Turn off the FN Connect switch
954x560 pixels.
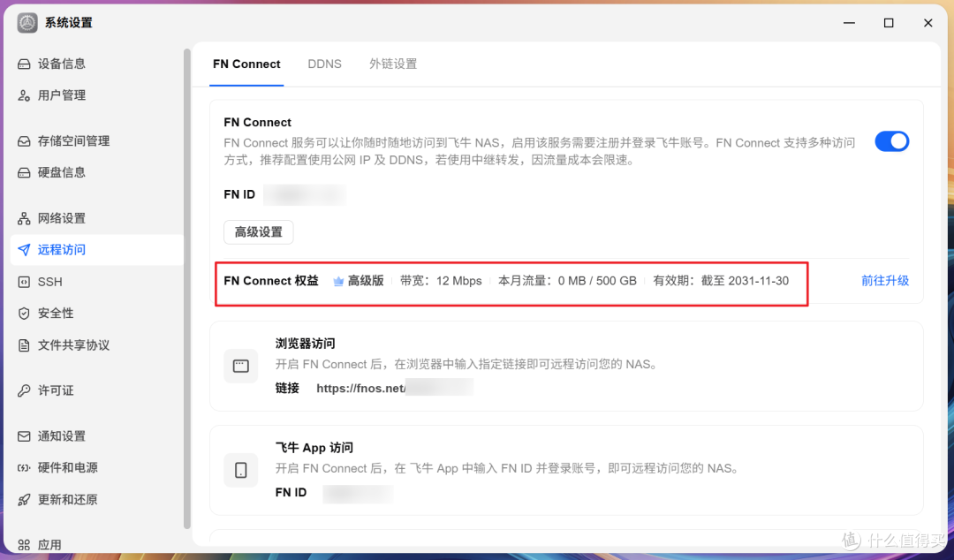pyautogui.click(x=892, y=141)
